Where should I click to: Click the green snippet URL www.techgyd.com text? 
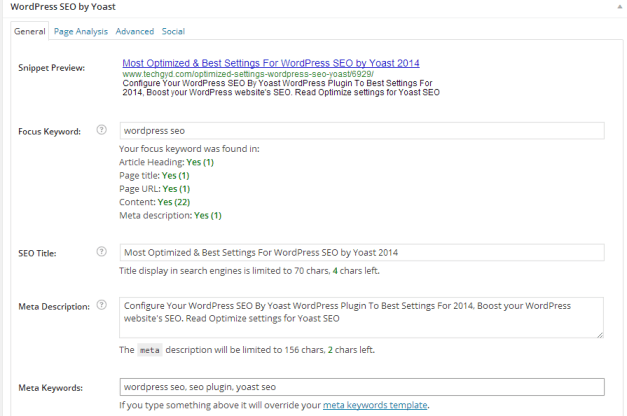point(248,74)
